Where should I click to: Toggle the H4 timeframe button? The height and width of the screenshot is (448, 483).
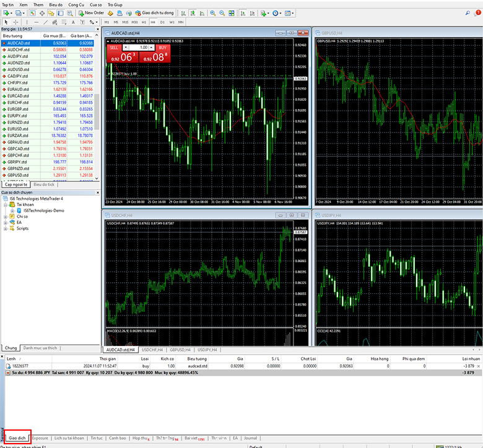click(x=153, y=22)
